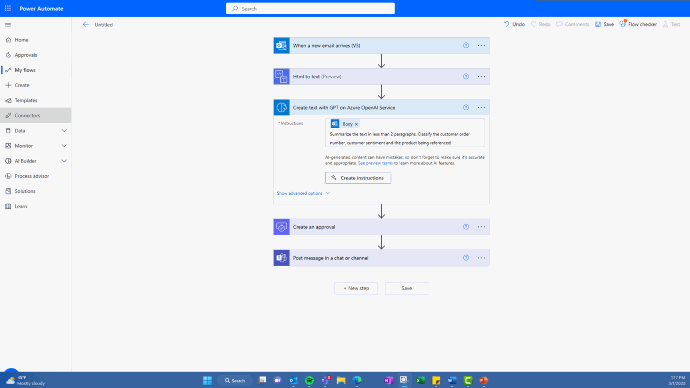Open more options for Create an approval
The image size is (690, 388).
[x=481, y=227]
